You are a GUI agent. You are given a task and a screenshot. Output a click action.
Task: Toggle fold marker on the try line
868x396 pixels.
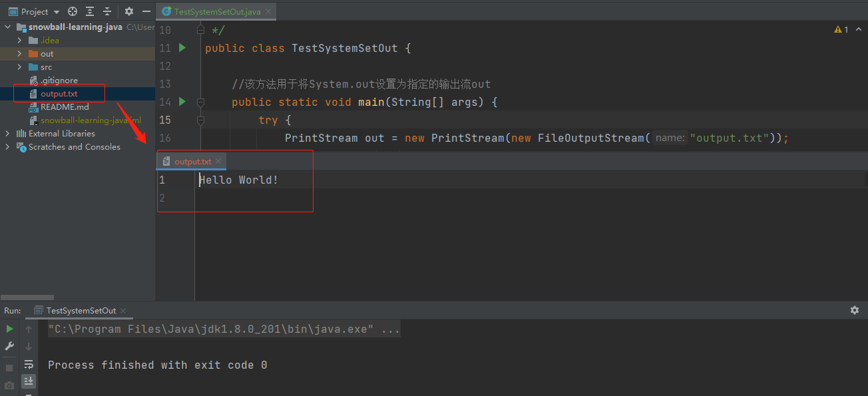[200, 120]
